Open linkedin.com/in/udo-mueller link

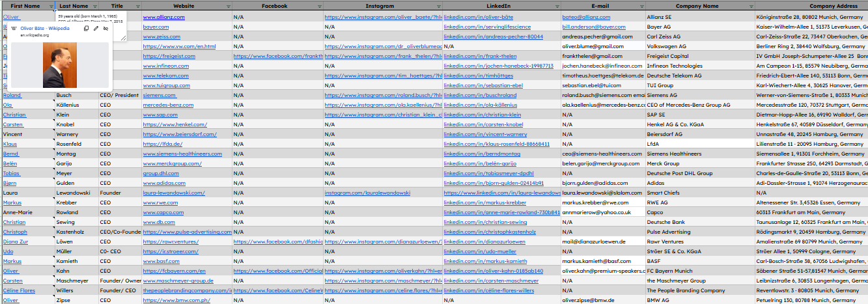(480, 251)
